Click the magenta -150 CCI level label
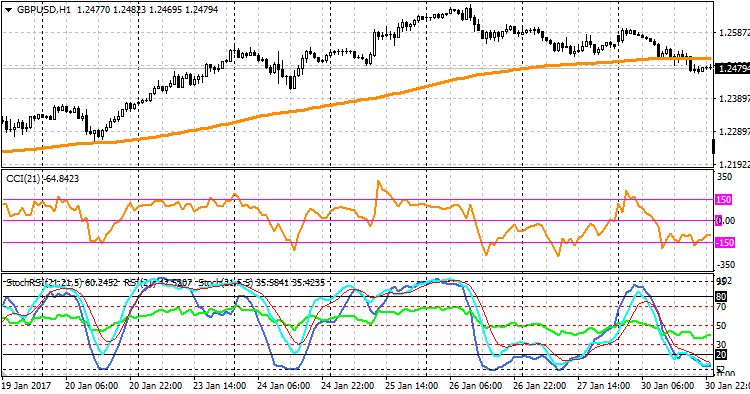750x394 pixels. 725,242
